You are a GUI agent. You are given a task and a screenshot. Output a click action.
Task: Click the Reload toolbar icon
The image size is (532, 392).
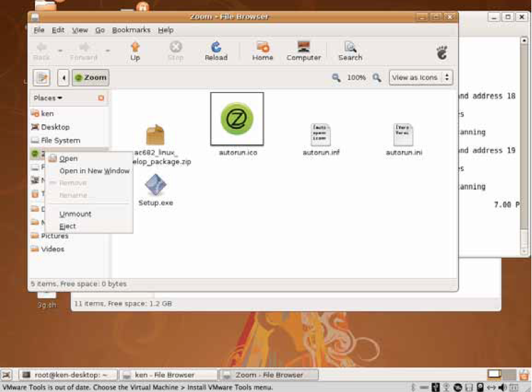tap(216, 47)
